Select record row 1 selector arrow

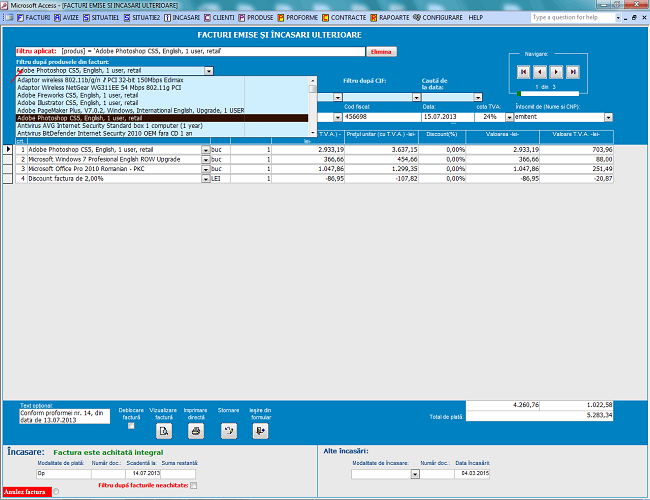8,149
